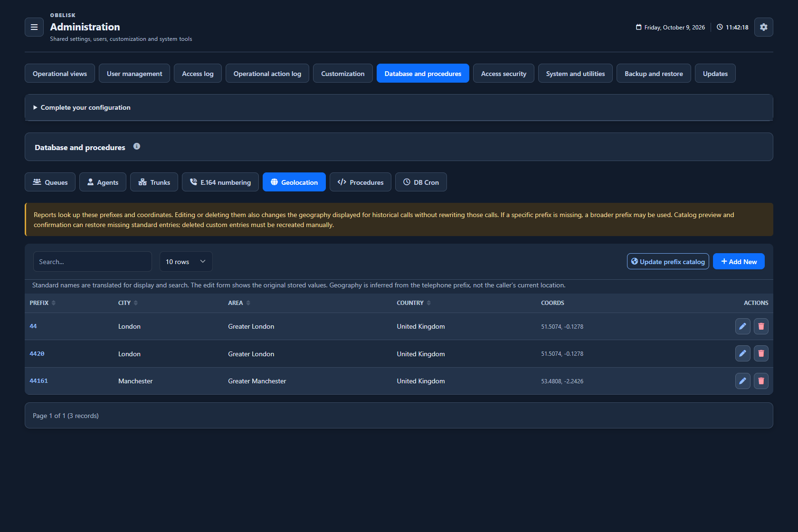Click the 4420 prefix link
798x532 pixels.
coord(37,354)
